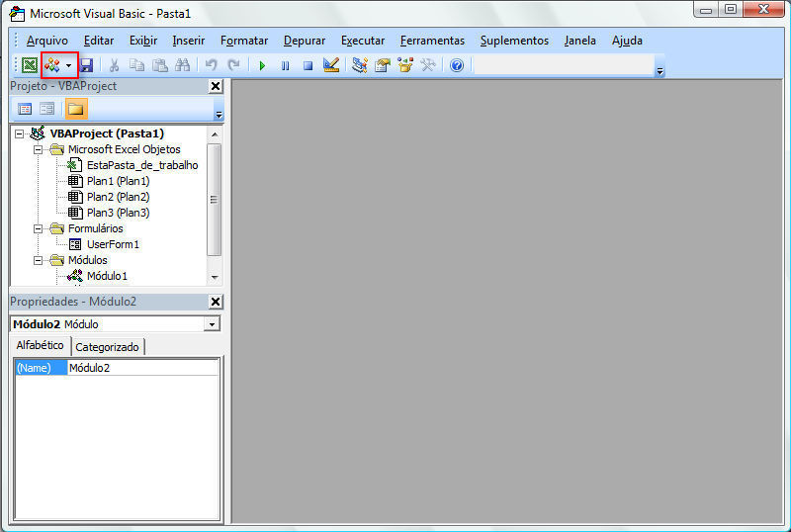Switch to the Categorizado tab
This screenshot has width=791, height=532.
[107, 347]
